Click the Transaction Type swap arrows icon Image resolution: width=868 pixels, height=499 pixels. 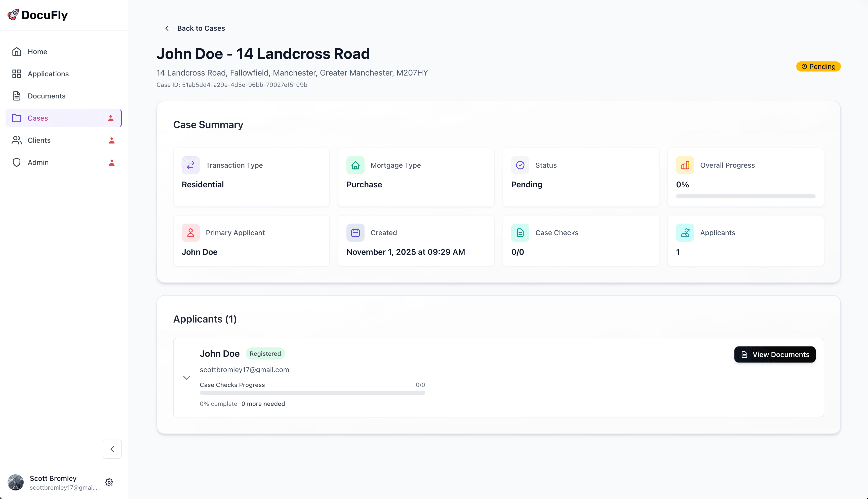(x=190, y=165)
